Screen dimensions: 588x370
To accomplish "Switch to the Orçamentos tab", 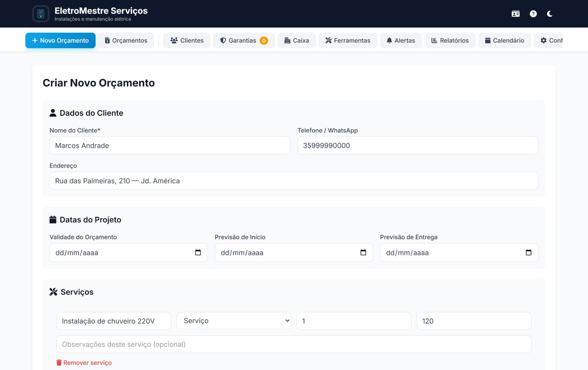I will pos(126,40).
